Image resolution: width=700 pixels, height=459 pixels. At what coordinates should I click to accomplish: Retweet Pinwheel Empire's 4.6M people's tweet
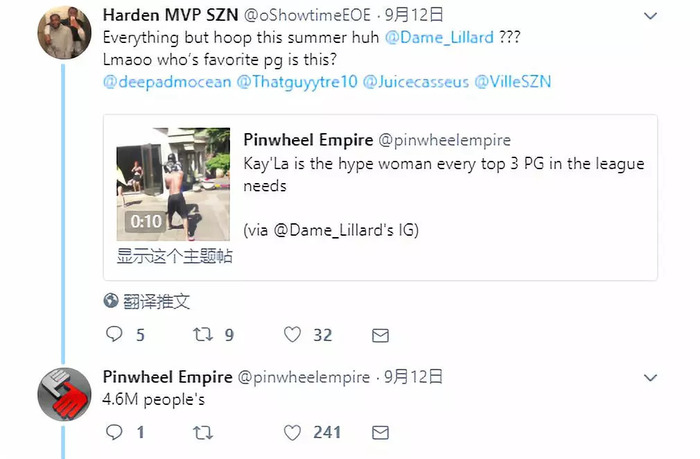point(203,432)
